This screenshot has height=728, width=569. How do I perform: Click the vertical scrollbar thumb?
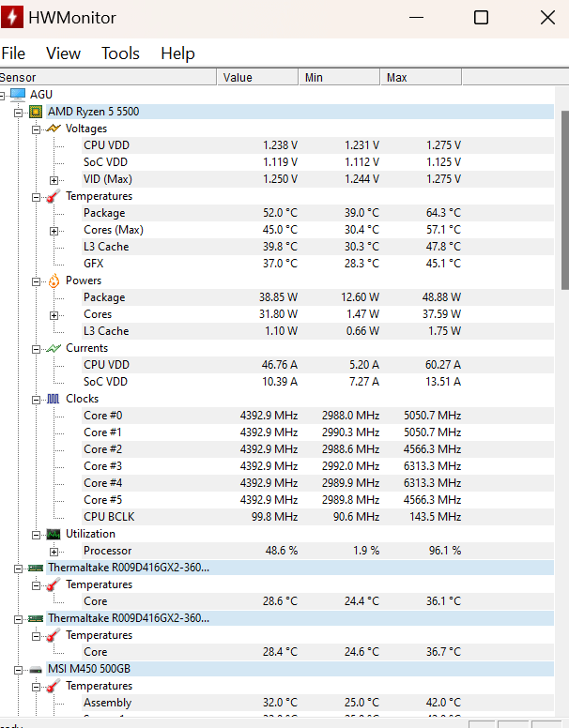click(x=565, y=200)
